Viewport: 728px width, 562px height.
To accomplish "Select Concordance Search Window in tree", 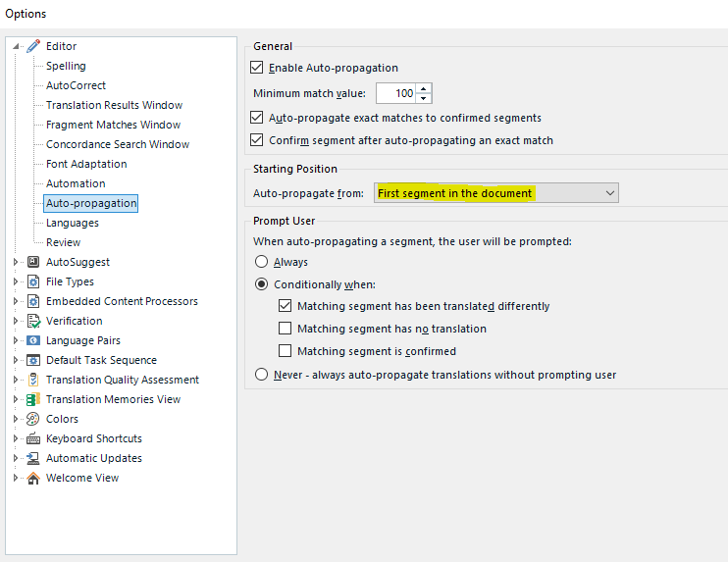I will pyautogui.click(x=118, y=144).
